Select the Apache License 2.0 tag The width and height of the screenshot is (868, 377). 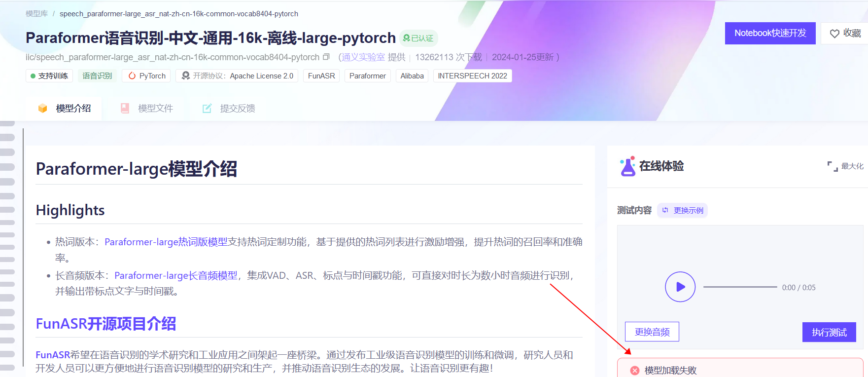(237, 75)
